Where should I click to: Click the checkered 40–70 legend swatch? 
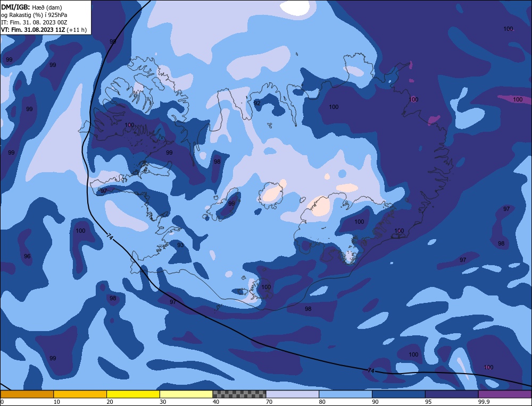click(x=239, y=394)
